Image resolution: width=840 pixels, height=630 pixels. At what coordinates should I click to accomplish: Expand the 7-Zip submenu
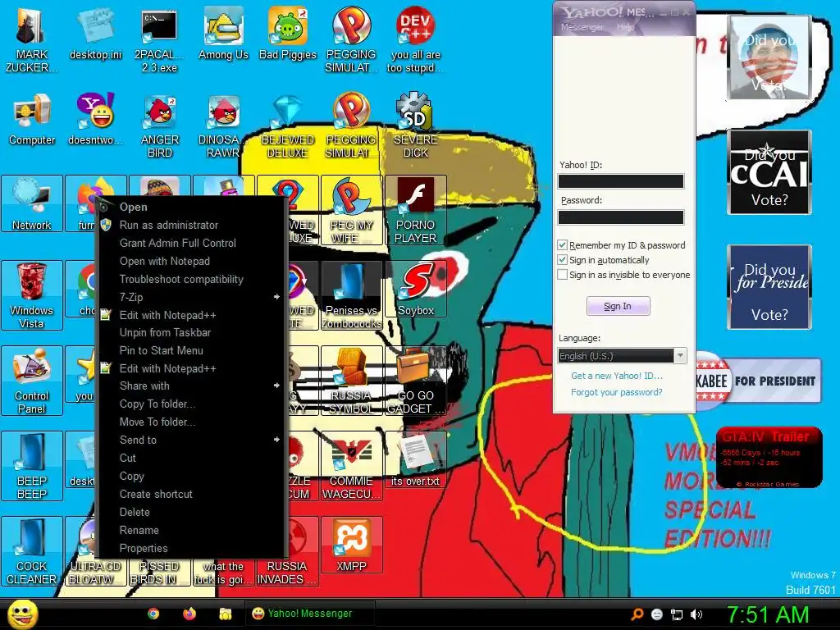192,297
